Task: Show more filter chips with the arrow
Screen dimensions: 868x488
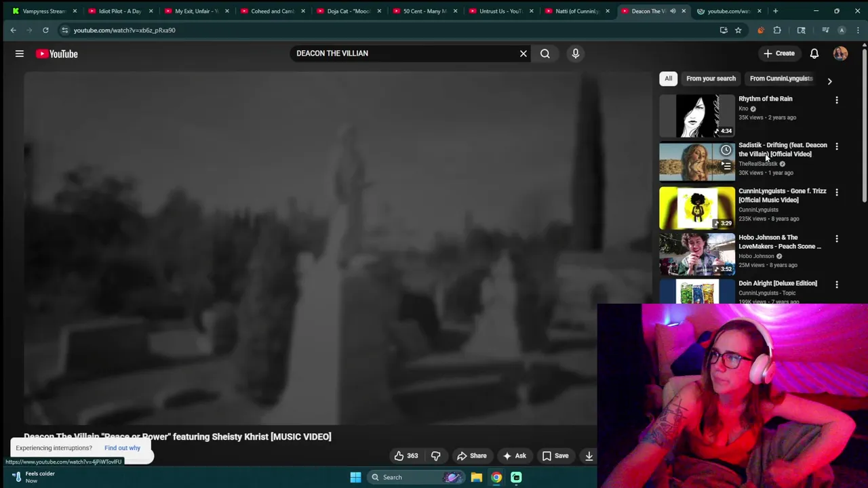Action: click(829, 81)
